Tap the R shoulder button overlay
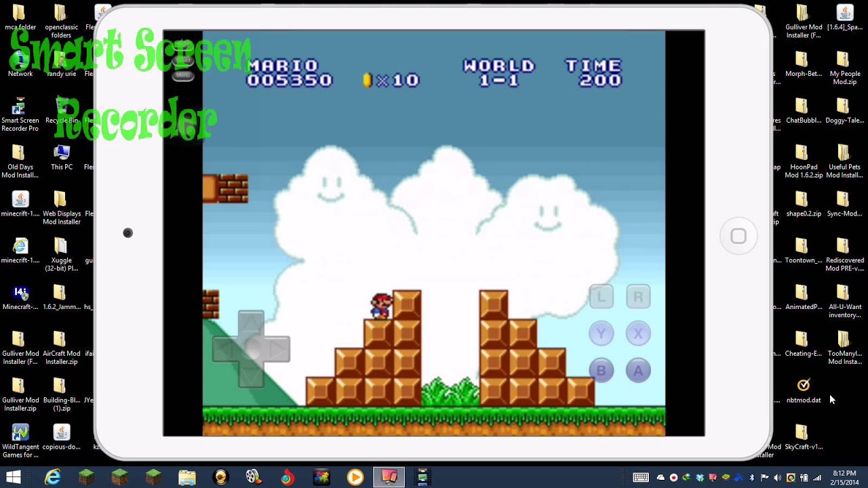This screenshot has height=488, width=868. [x=638, y=297]
